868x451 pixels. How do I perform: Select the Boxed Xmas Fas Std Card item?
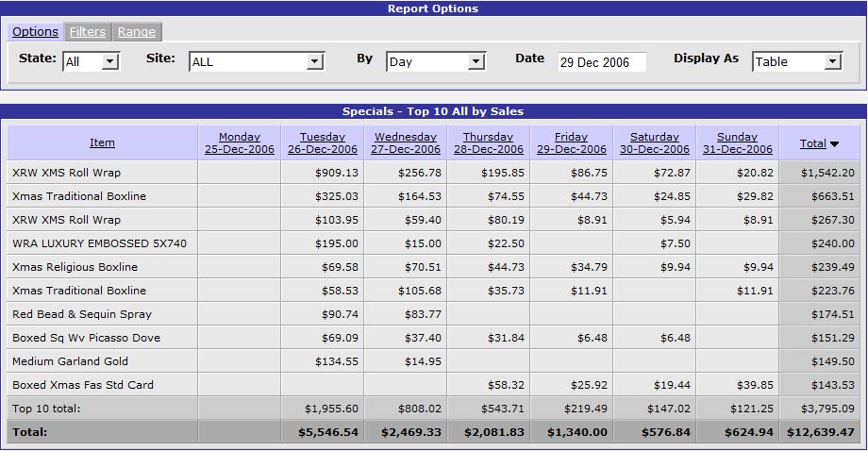click(x=83, y=385)
